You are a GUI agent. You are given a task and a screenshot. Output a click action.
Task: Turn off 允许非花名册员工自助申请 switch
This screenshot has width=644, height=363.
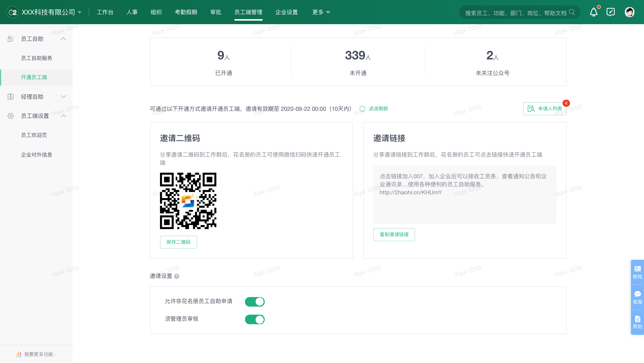coord(255,302)
